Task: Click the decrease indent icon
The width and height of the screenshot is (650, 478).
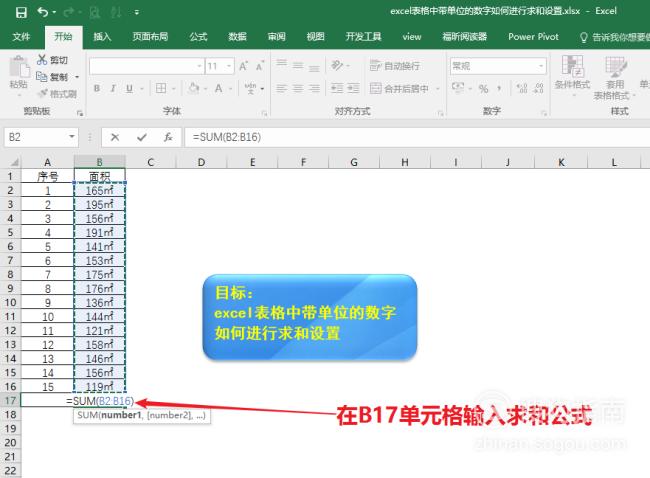Action: pos(337,88)
